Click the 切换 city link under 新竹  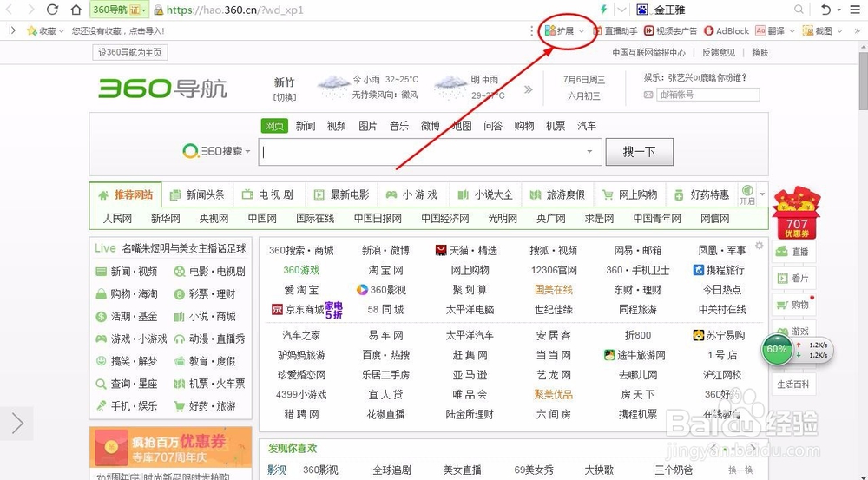285,97
